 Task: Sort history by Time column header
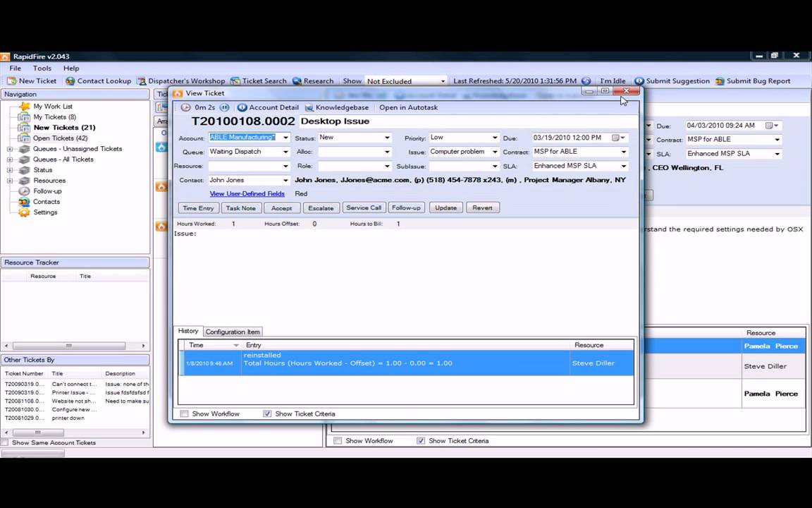(211, 345)
